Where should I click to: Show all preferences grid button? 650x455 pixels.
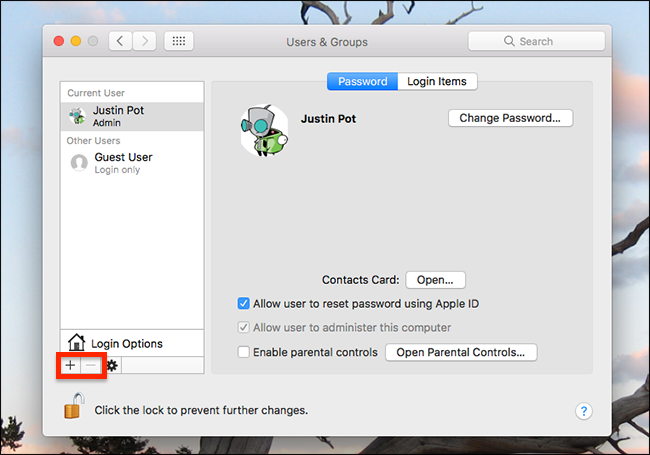pos(179,41)
